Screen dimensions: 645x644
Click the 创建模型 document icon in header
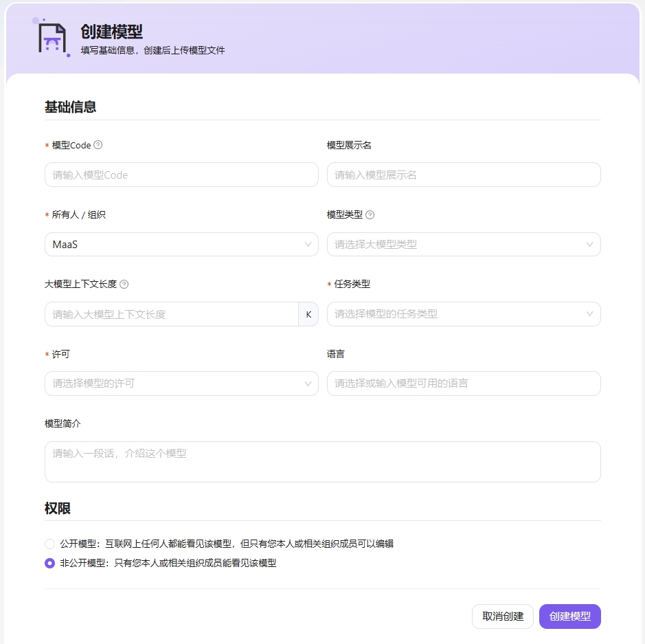(52, 38)
